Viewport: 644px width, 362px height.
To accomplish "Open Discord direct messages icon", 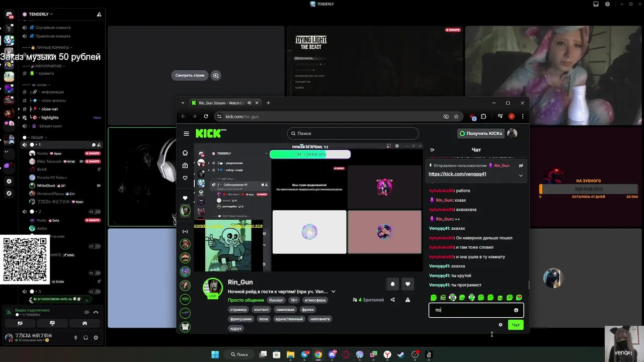I will [9, 15].
